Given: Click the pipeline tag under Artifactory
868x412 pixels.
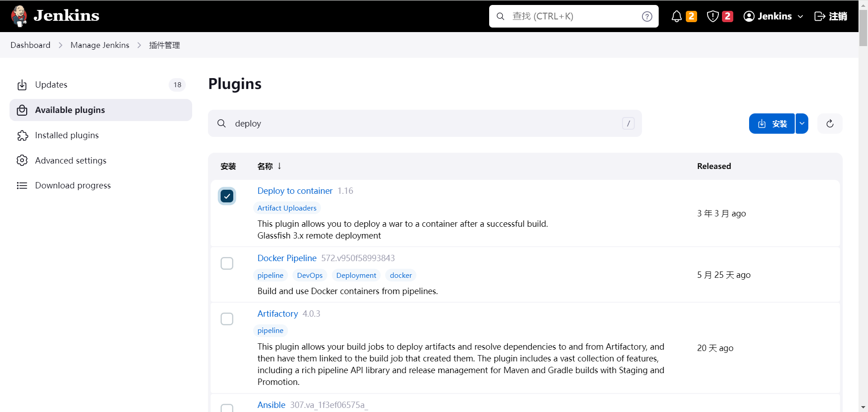Looking at the screenshot, I should point(270,331).
